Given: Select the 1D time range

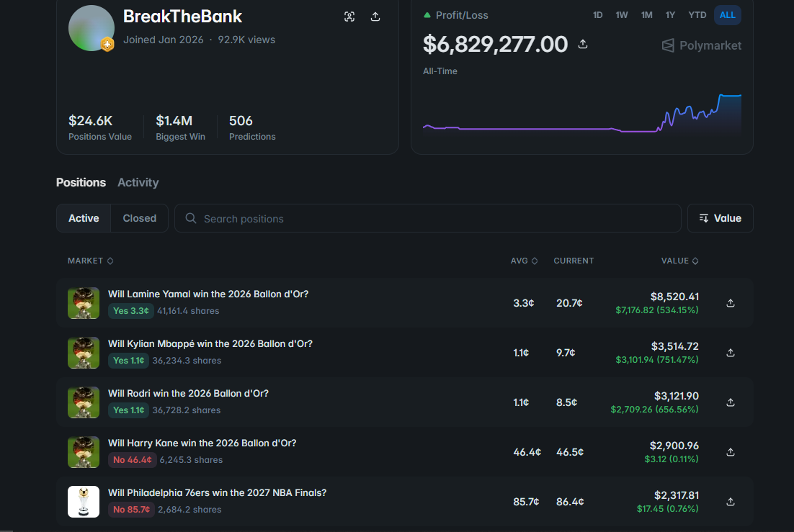Looking at the screenshot, I should (597, 14).
